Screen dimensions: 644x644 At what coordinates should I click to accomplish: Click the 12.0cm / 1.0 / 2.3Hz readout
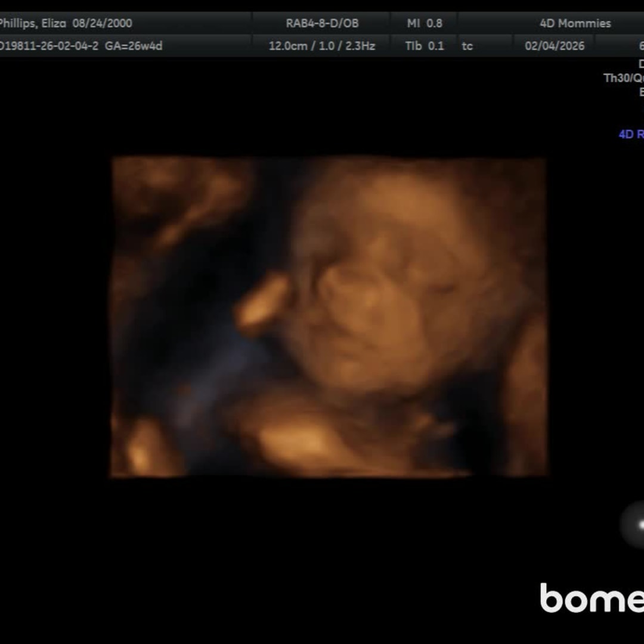(x=322, y=46)
